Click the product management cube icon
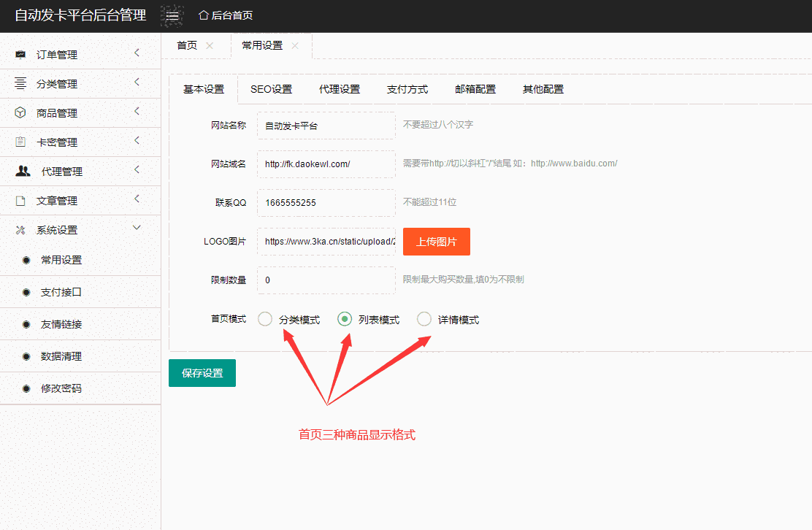Screen dimensions: 812x530 (x=20, y=113)
